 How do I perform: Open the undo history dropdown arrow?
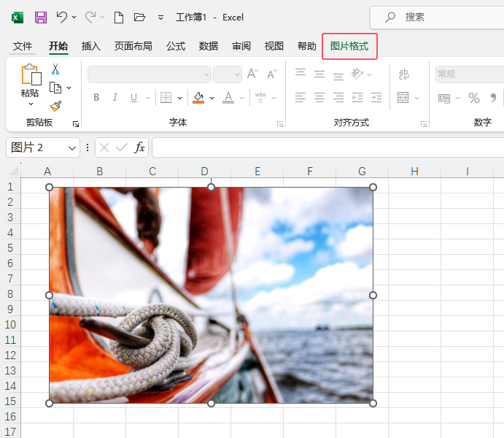(74, 17)
